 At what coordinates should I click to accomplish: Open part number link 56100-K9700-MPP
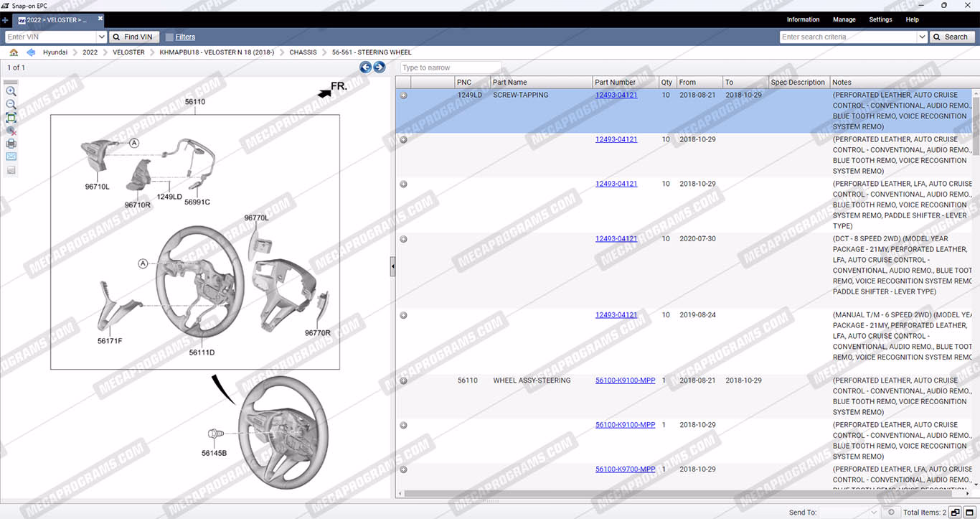click(625, 469)
